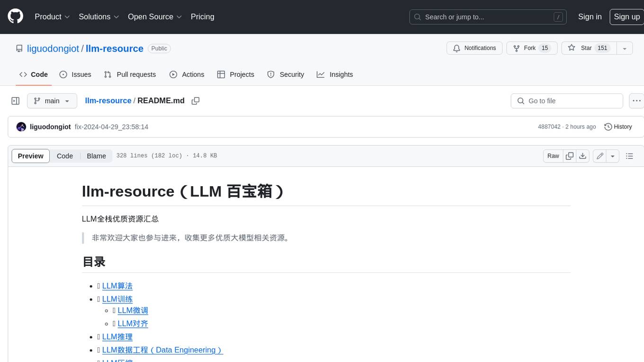Click the star count 151
The height and width of the screenshot is (362, 644).
click(602, 48)
